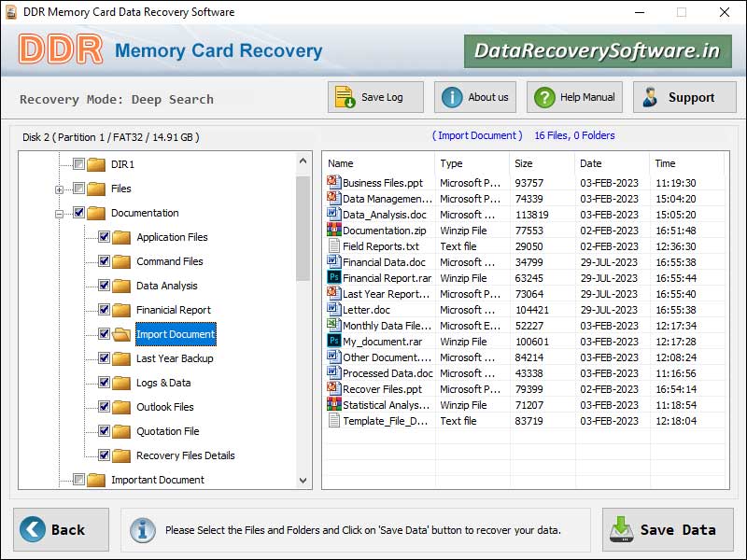Select the rar icon beside Financial Report.rar

(x=332, y=277)
